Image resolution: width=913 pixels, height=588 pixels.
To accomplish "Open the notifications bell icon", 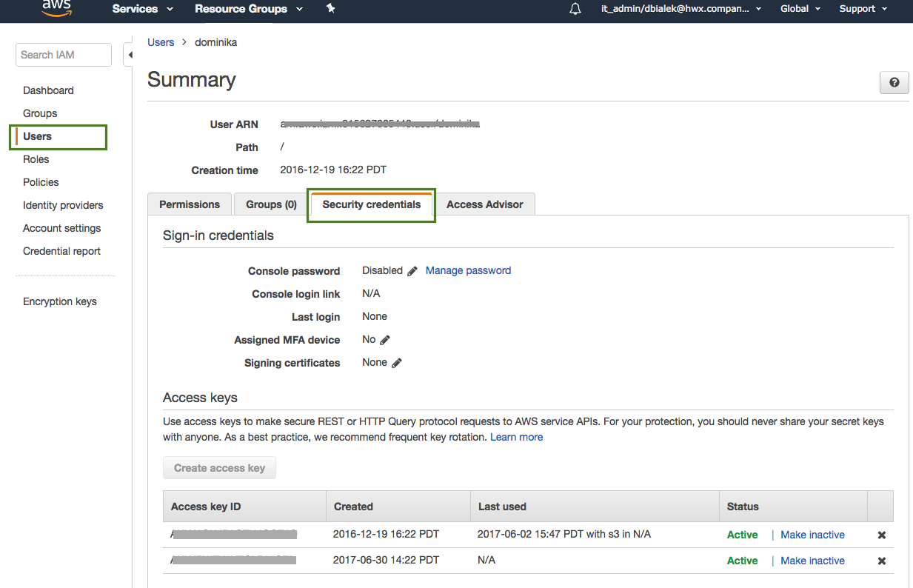I will (x=575, y=9).
